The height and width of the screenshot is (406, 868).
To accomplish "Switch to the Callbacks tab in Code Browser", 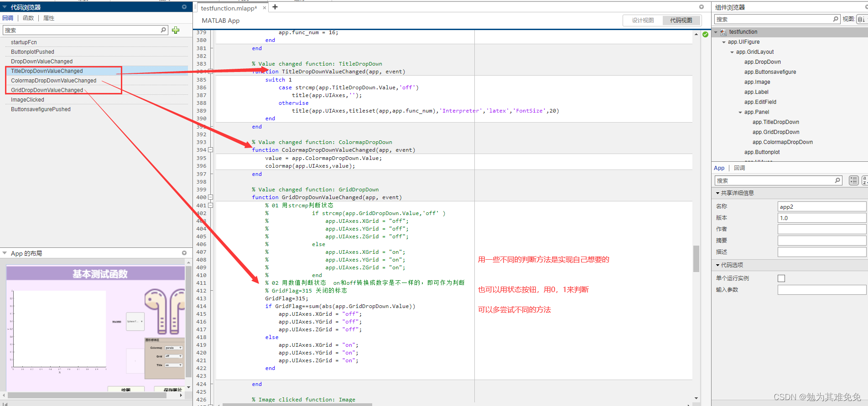I will pyautogui.click(x=8, y=18).
